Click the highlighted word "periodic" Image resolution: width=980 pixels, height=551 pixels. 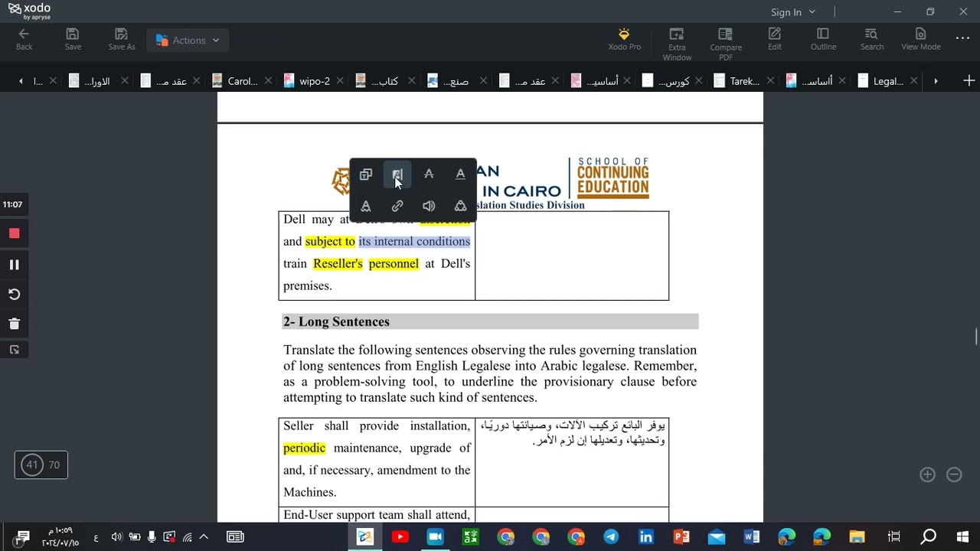click(x=304, y=448)
